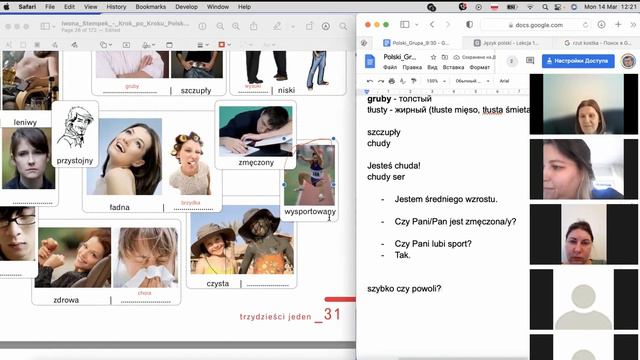The width and height of the screenshot is (640, 360).
Task: Toggle Safari sidebar button
Action: click(404, 24)
